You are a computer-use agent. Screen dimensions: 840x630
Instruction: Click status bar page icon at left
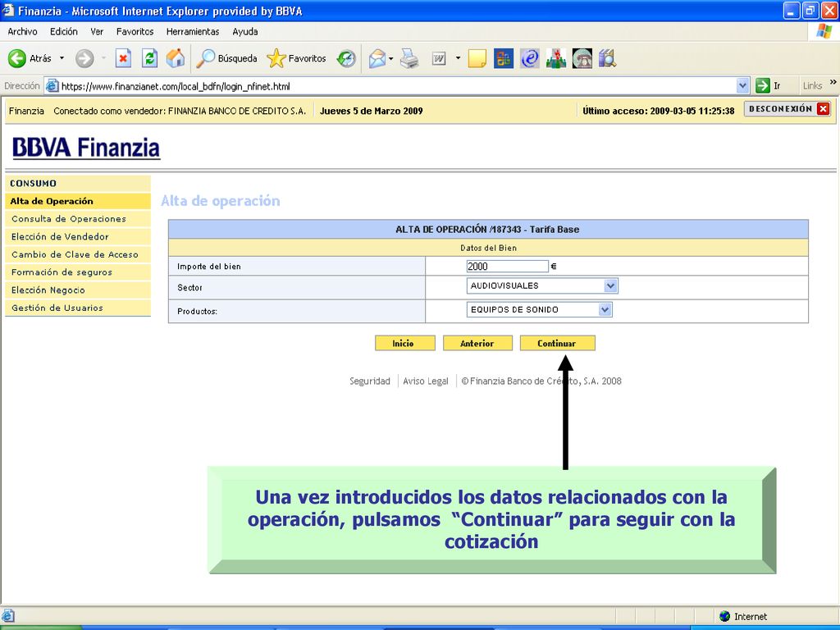click(x=8, y=616)
